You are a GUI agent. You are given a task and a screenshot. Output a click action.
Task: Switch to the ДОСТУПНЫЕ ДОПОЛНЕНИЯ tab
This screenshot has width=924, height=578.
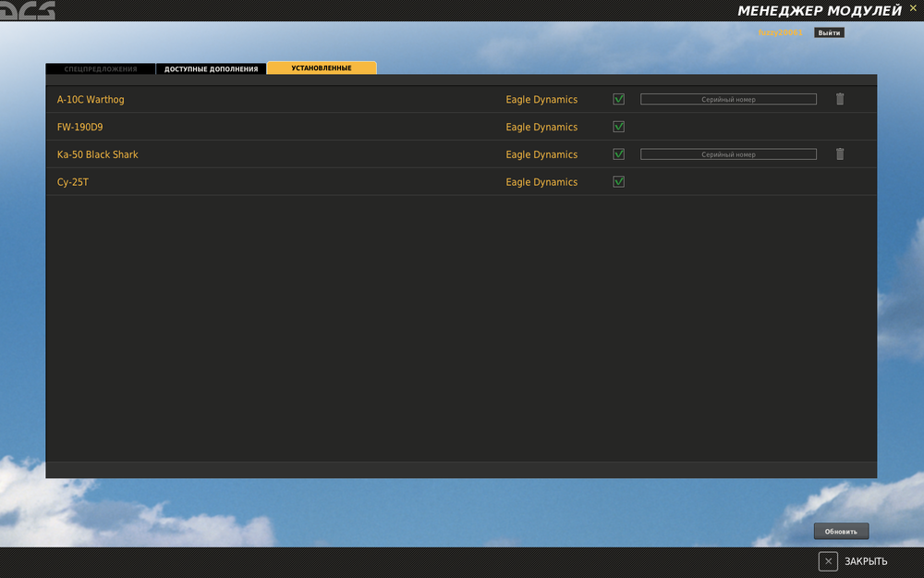click(211, 69)
